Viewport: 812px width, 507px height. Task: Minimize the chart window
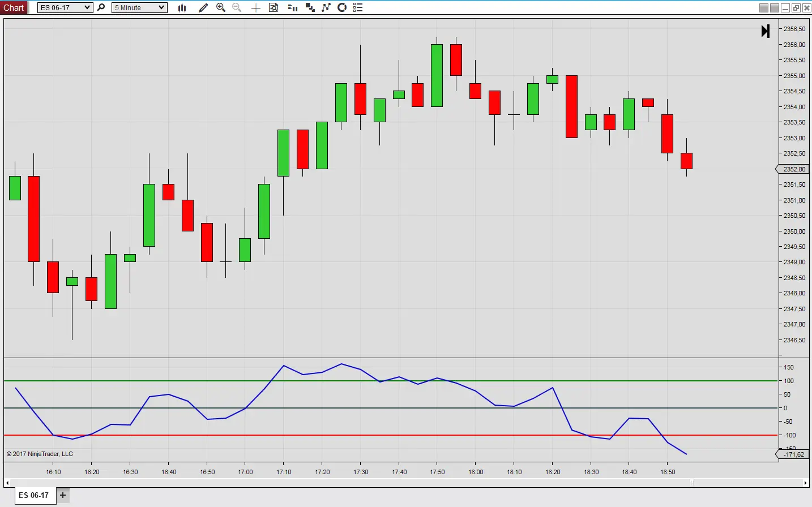[785, 7]
